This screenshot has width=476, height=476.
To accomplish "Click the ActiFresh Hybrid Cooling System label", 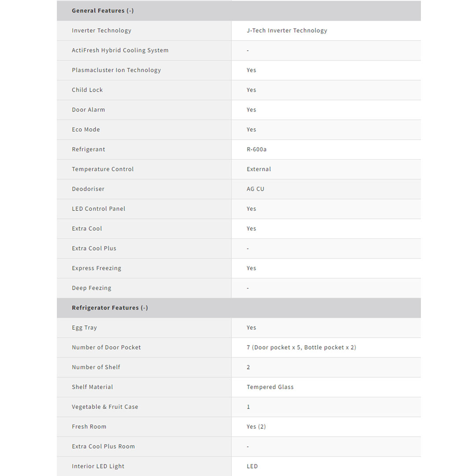I will pyautogui.click(x=120, y=50).
